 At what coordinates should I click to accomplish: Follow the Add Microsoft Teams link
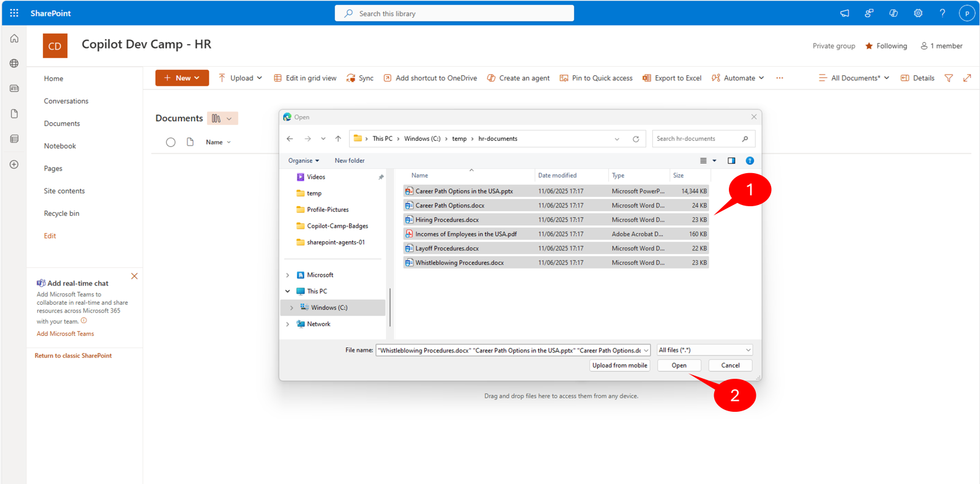(66, 334)
